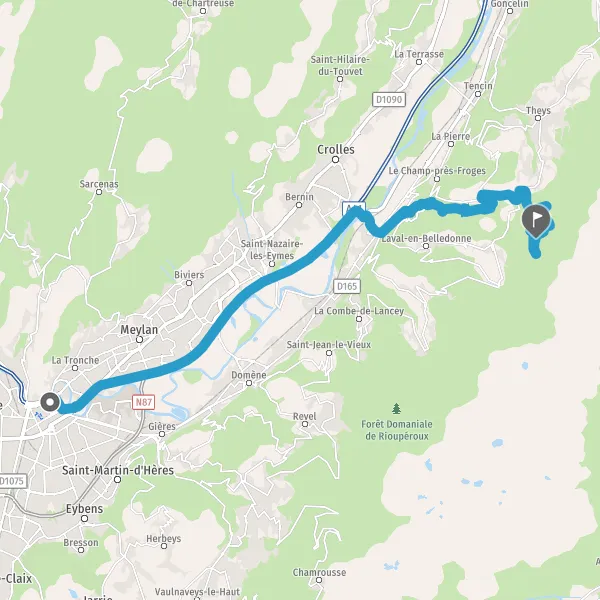Image resolution: width=600 pixels, height=600 pixels.
Task: Click the Forêt Domaniale de Rioupéroux label
Action: (x=397, y=430)
